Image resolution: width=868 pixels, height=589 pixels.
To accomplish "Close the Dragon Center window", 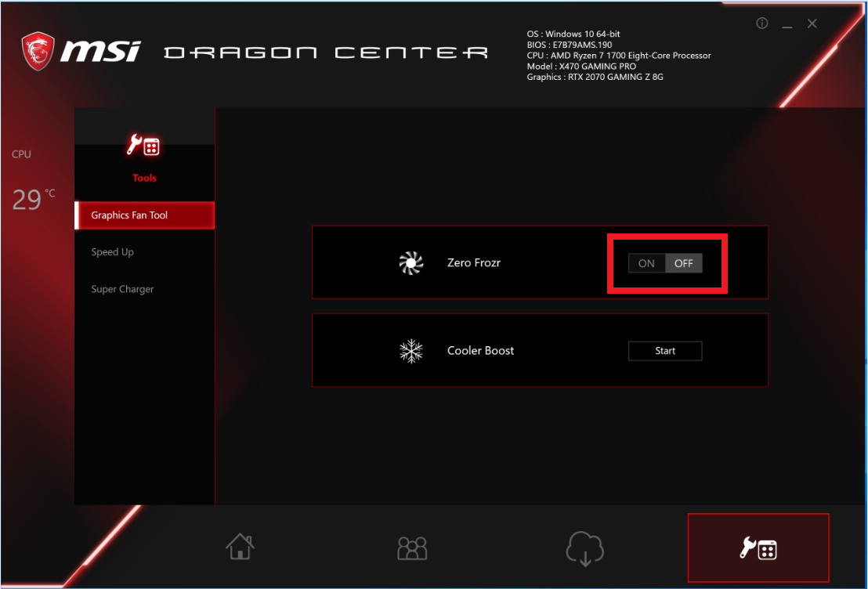I will [x=812, y=23].
